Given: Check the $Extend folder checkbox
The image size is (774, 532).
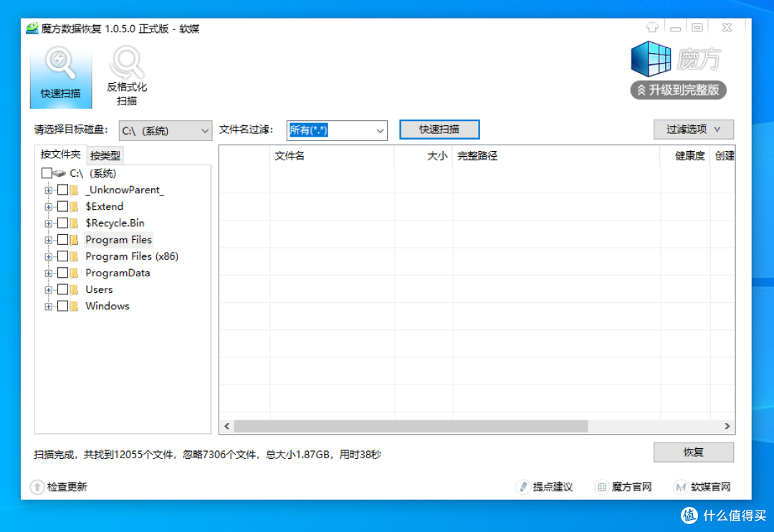Looking at the screenshot, I should click(x=62, y=206).
